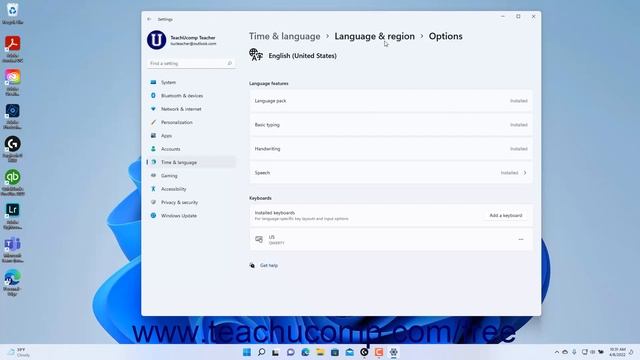Image resolution: width=640 pixels, height=360 pixels.
Task: Click the Basic typing row
Action: pyautogui.click(x=391, y=125)
